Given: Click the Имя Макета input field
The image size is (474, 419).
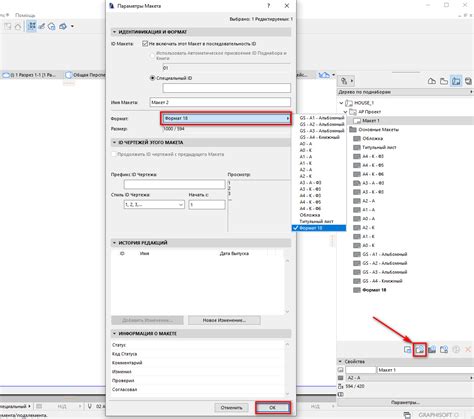Looking at the screenshot, I should (x=220, y=102).
